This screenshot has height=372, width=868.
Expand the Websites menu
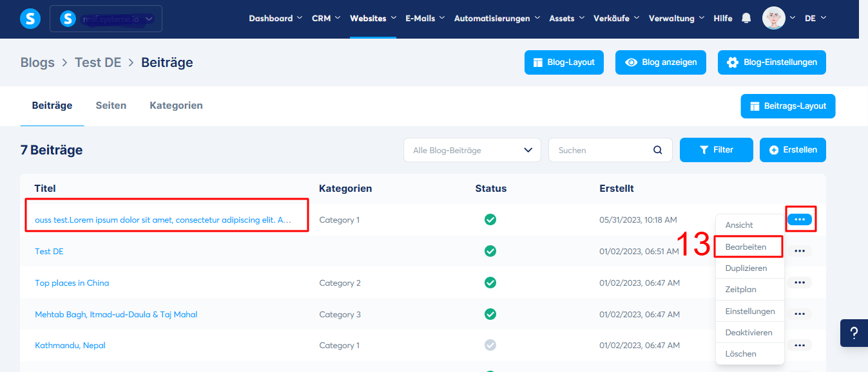tap(372, 18)
